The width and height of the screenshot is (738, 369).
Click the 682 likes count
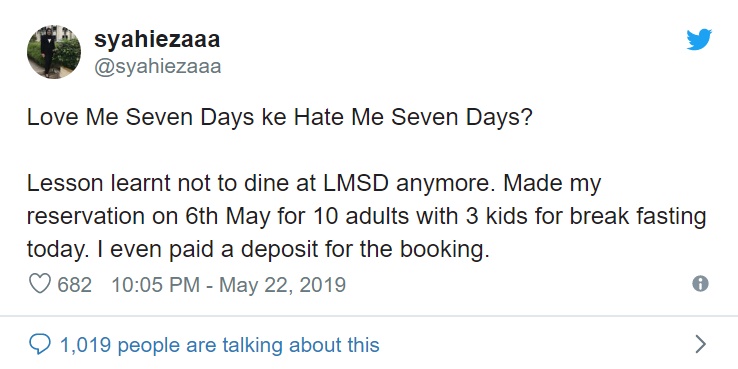74,285
